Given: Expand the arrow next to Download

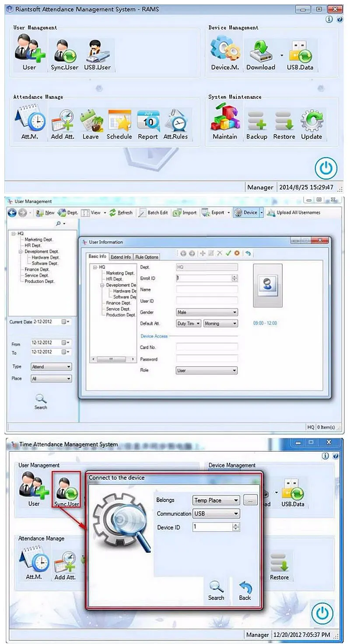Looking at the screenshot, I should pyautogui.click(x=282, y=55).
